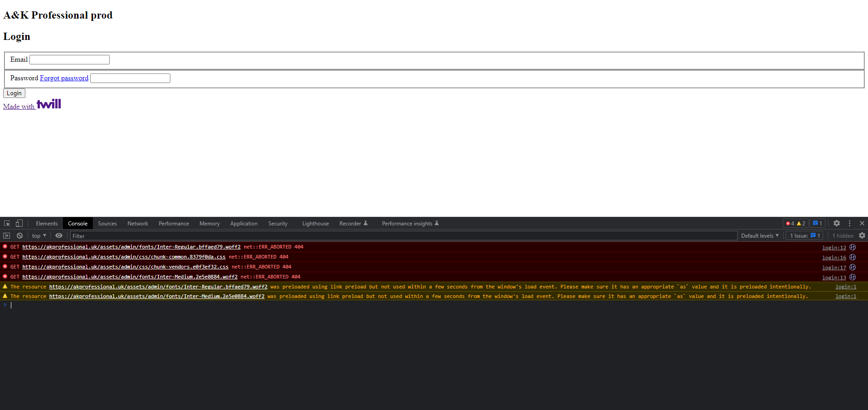Screen dimensions: 868x410
Task: Click the 1 Issue link in the console toolbar
Action: [x=805, y=236]
